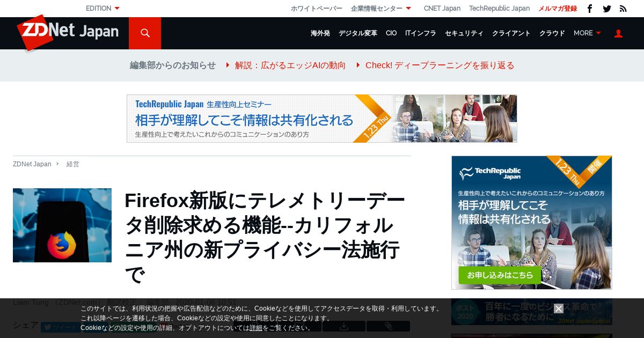
Task: Expand the 企業情報センター dropdown
Action: pos(381,9)
